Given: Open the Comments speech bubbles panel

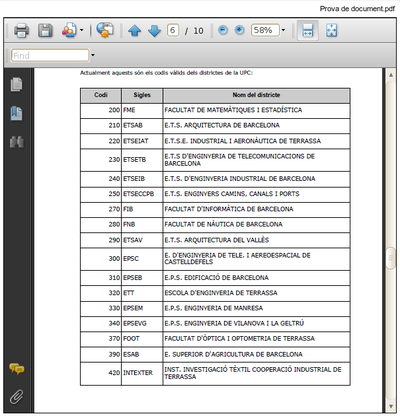Looking at the screenshot, I should (x=16, y=369).
